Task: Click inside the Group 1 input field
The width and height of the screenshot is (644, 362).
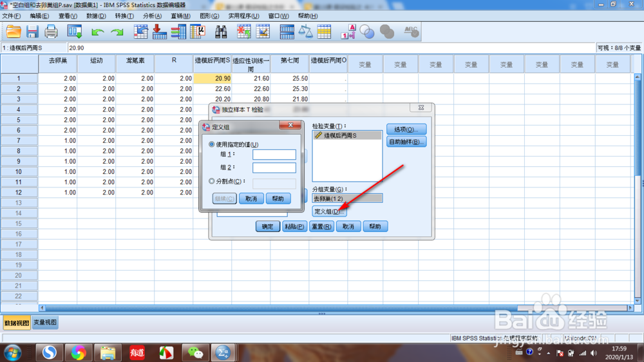Action: pyautogui.click(x=274, y=155)
